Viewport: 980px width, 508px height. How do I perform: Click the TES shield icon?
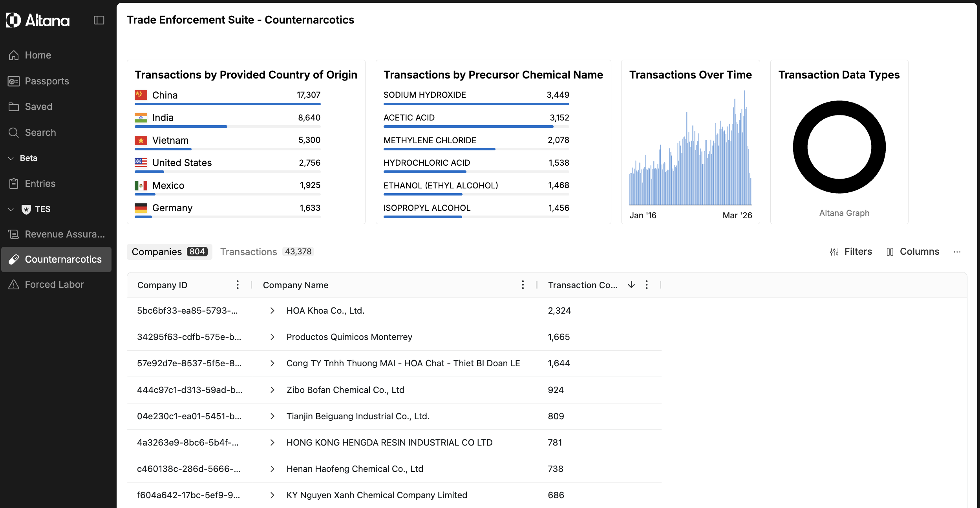tap(26, 209)
